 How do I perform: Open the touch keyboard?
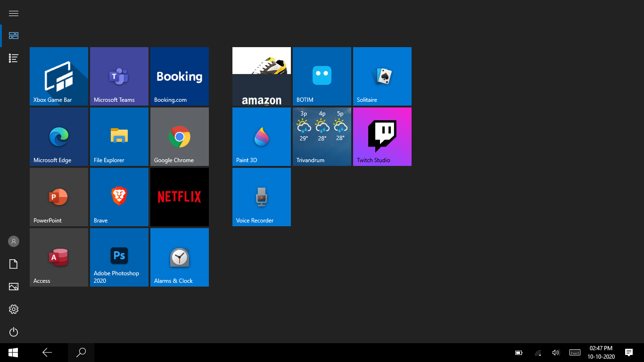tap(575, 353)
